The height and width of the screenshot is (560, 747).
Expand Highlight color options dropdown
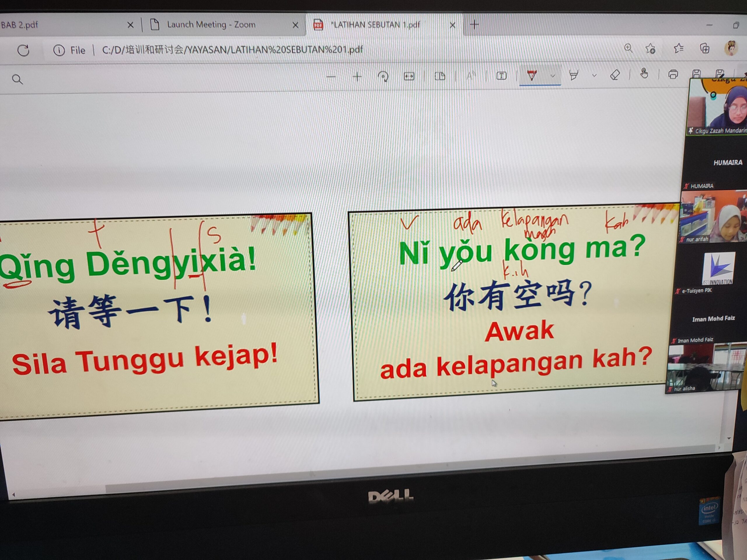click(x=594, y=75)
